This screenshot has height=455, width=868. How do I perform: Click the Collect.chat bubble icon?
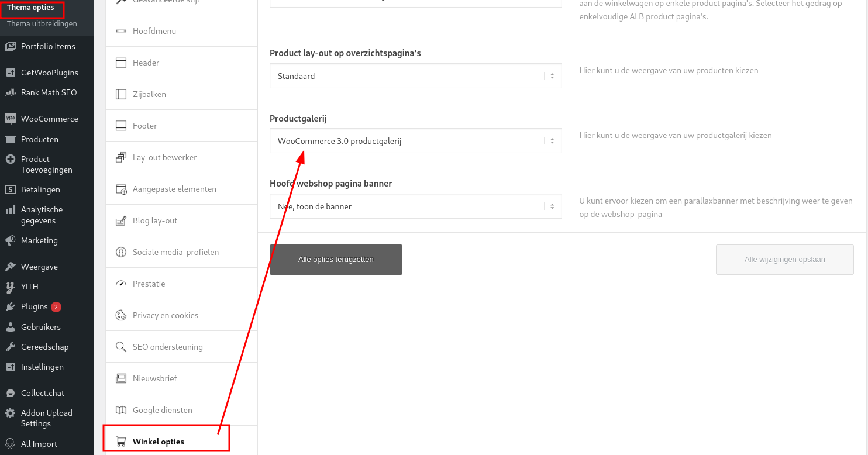10,393
